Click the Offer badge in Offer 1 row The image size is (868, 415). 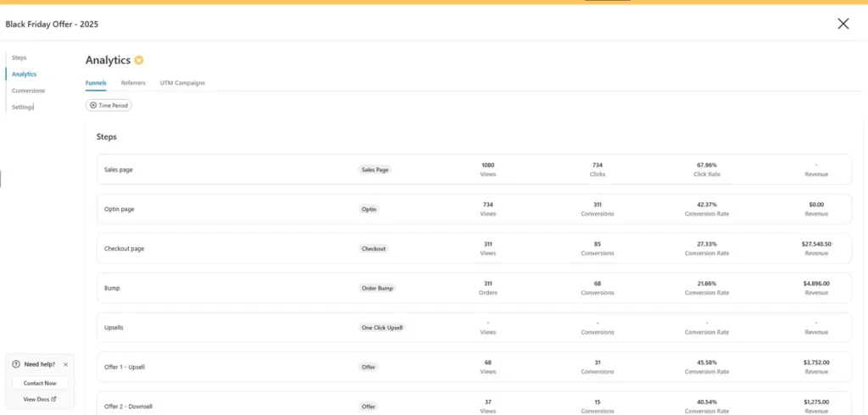click(x=368, y=367)
